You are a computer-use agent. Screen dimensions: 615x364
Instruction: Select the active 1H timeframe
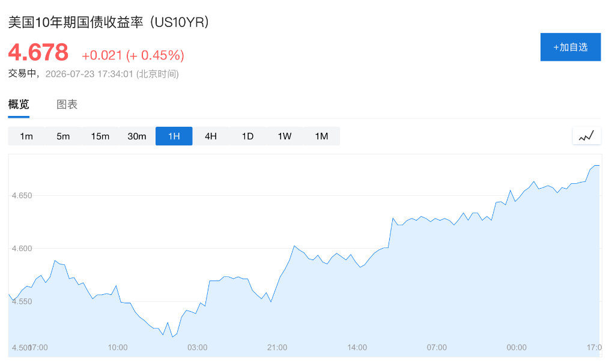(174, 136)
